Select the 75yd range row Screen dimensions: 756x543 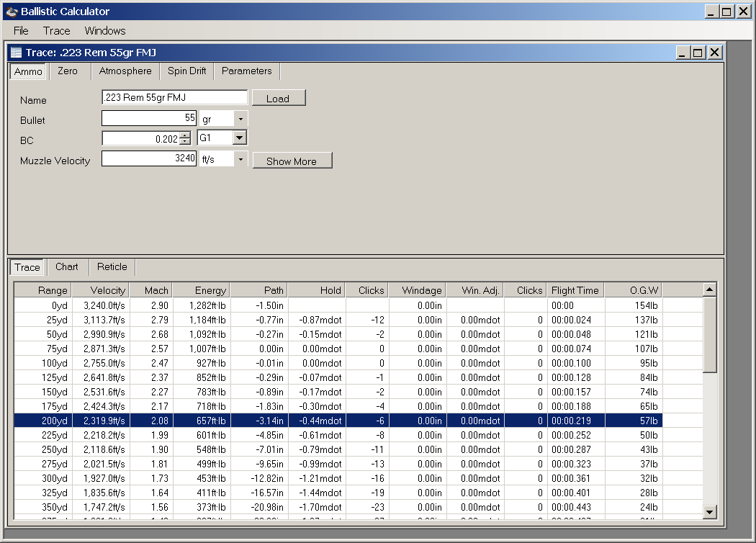pos(338,349)
